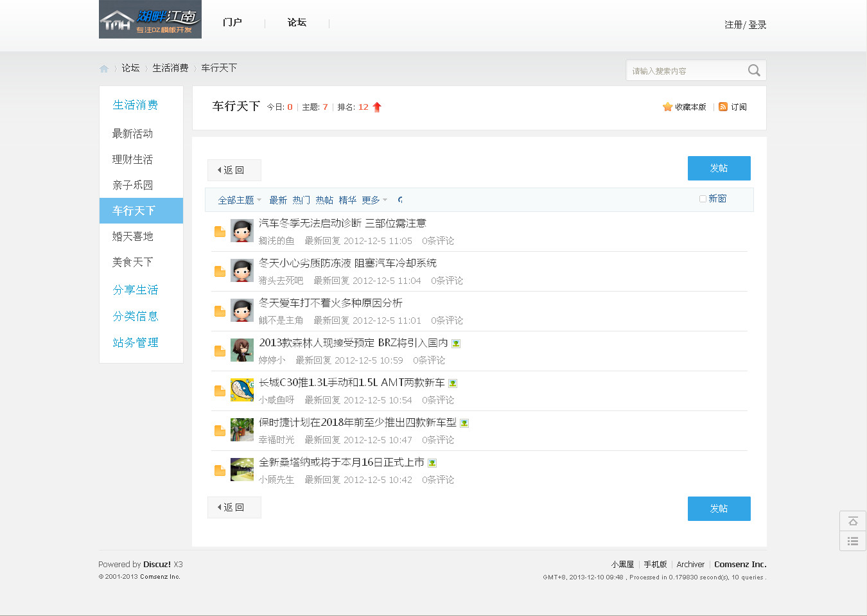Click the search input field
Image resolution: width=867 pixels, height=616 pixels.
(x=686, y=71)
